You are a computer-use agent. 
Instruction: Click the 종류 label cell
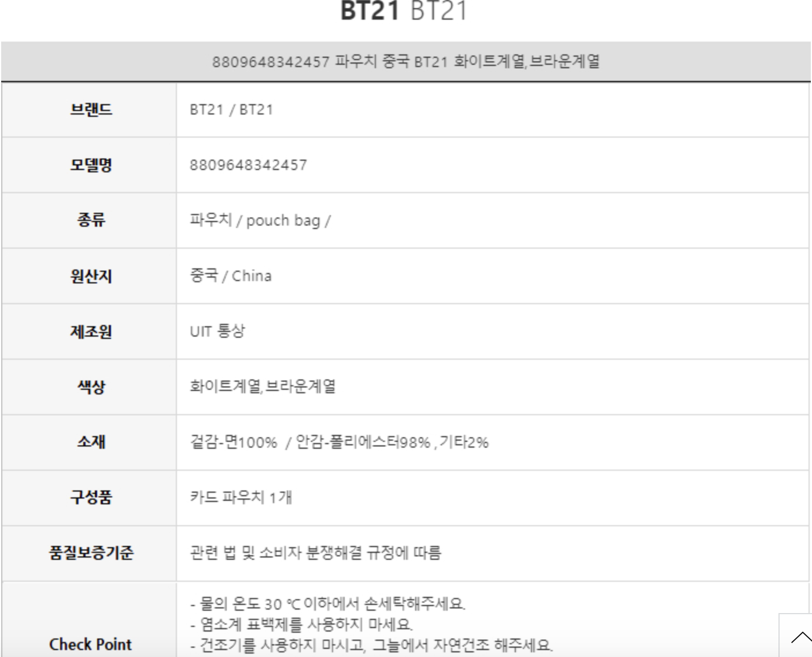pos(91,220)
